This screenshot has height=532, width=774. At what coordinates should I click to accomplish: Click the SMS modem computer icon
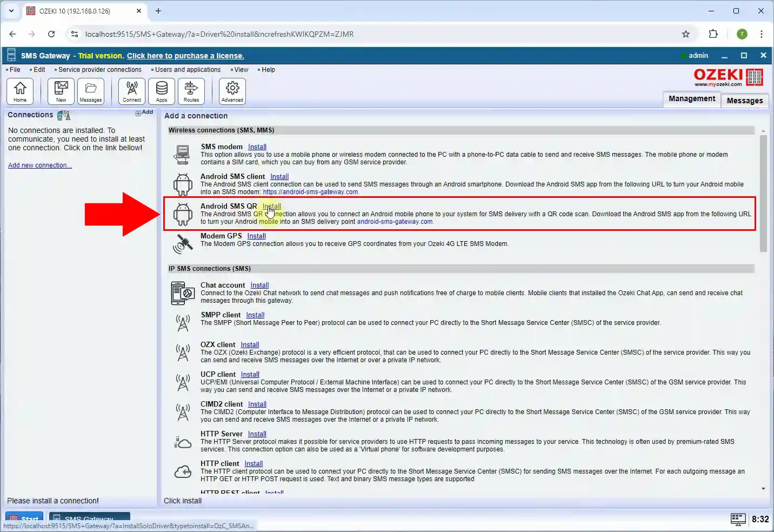pyautogui.click(x=183, y=155)
